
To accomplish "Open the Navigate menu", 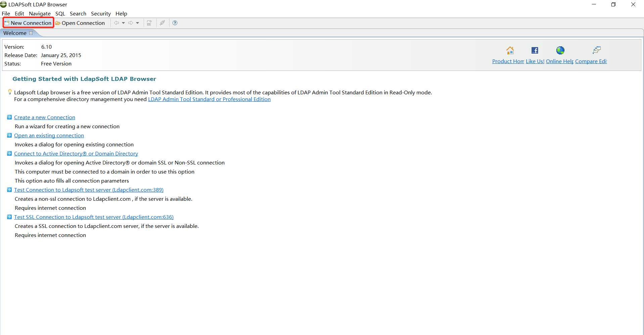I will click(40, 13).
